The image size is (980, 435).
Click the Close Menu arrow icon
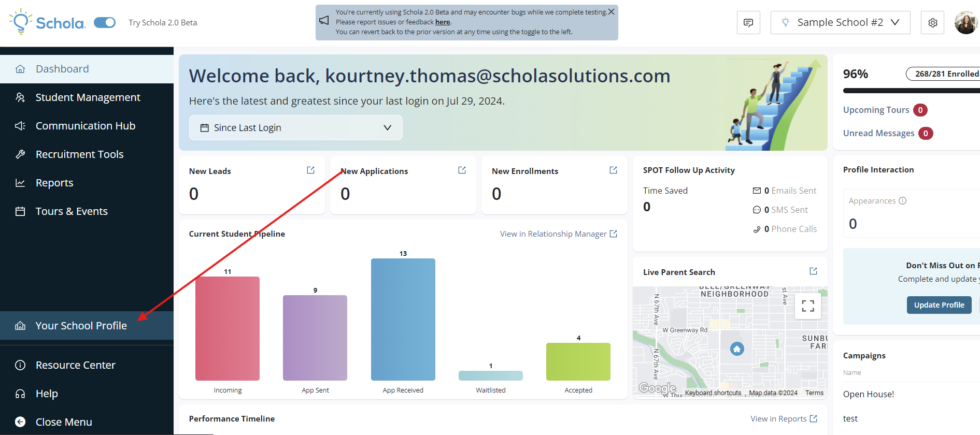pyautogui.click(x=20, y=422)
